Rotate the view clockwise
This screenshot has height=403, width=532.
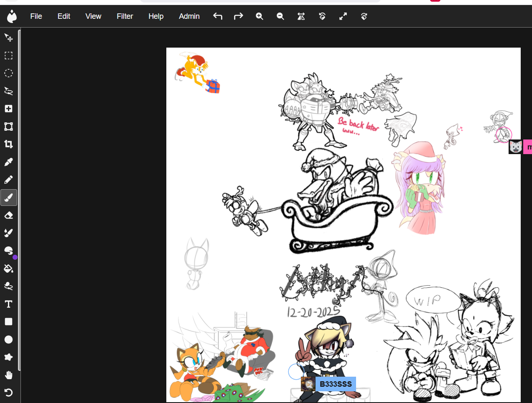364,16
